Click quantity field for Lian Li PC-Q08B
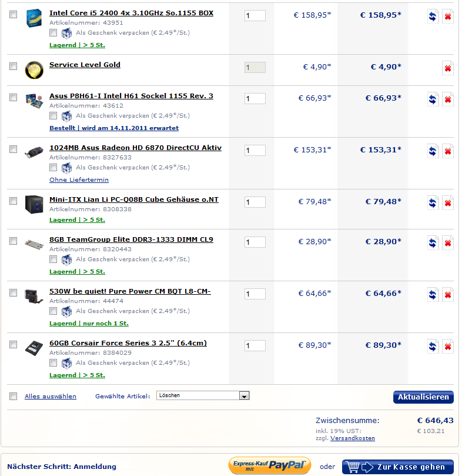Image resolution: width=462 pixels, height=476 pixels. [255, 202]
